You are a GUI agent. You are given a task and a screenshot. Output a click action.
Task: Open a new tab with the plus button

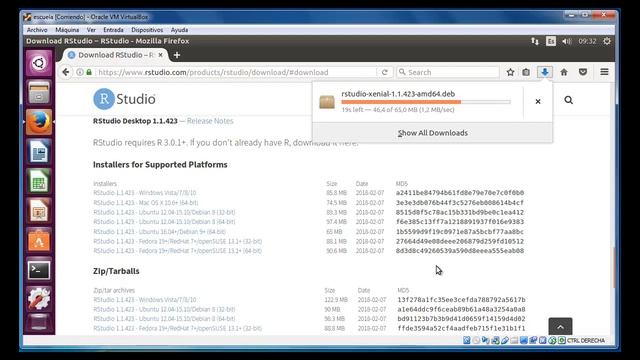click(177, 55)
